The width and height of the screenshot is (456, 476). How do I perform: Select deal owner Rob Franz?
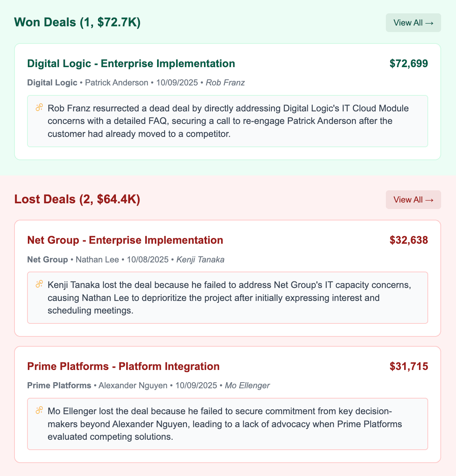click(x=225, y=83)
